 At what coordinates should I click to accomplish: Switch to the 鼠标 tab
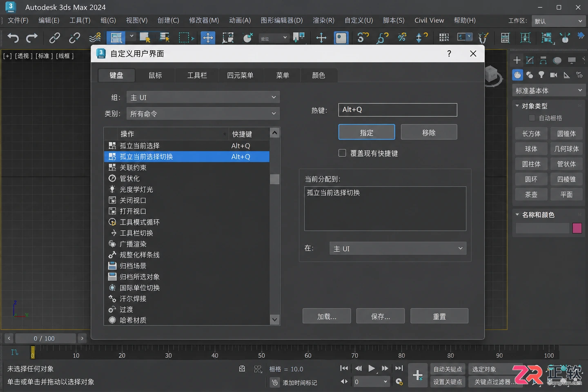[155, 75]
